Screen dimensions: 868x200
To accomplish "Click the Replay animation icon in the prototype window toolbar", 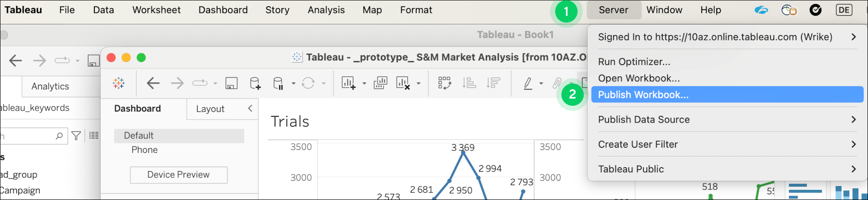I will pos(200,83).
